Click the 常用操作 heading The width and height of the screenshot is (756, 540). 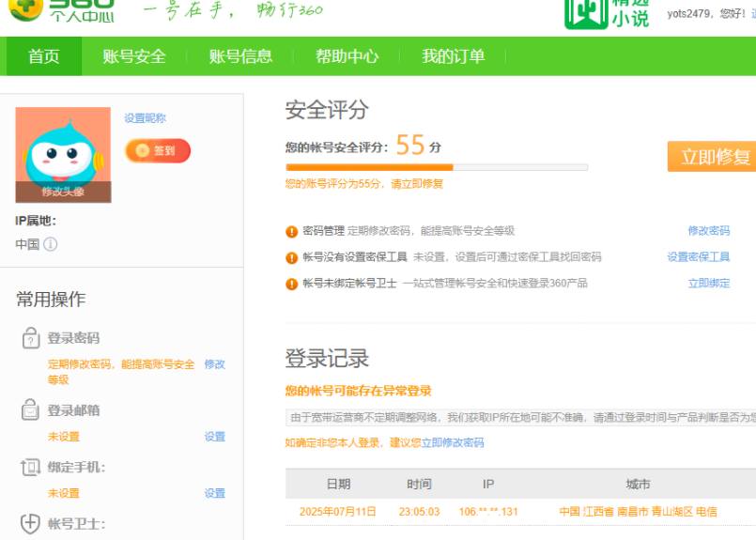point(51,299)
